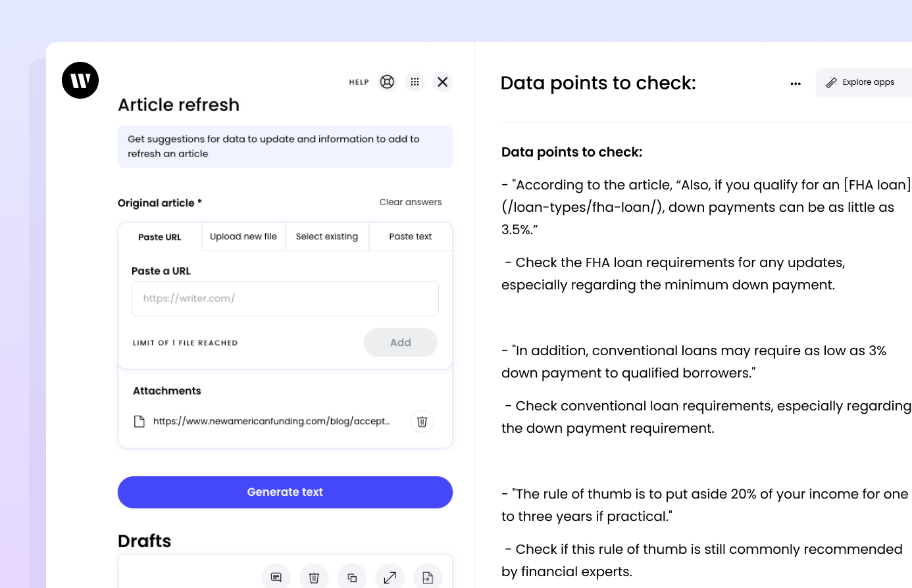Image resolution: width=912 pixels, height=588 pixels.
Task: Export the draft to a document
Action: [x=428, y=576]
